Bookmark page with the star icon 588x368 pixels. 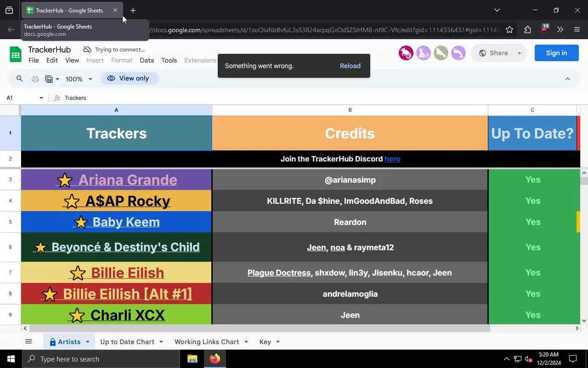[x=509, y=29]
